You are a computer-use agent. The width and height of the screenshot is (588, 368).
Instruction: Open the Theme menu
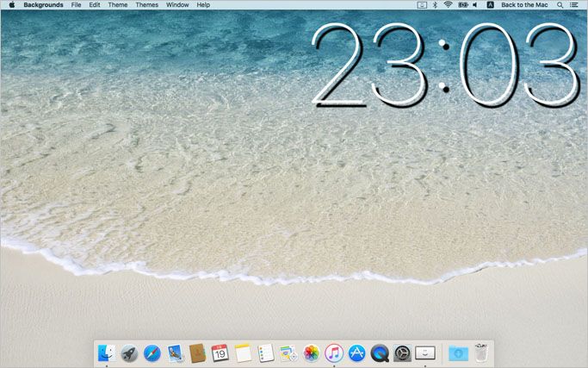(x=118, y=5)
